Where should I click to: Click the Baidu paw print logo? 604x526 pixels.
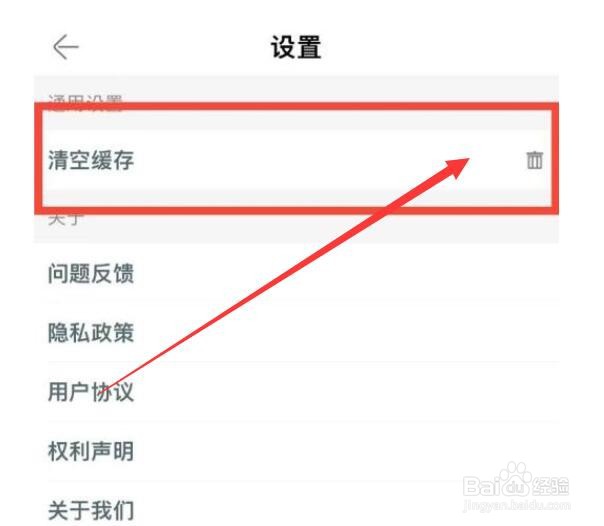coord(516,478)
